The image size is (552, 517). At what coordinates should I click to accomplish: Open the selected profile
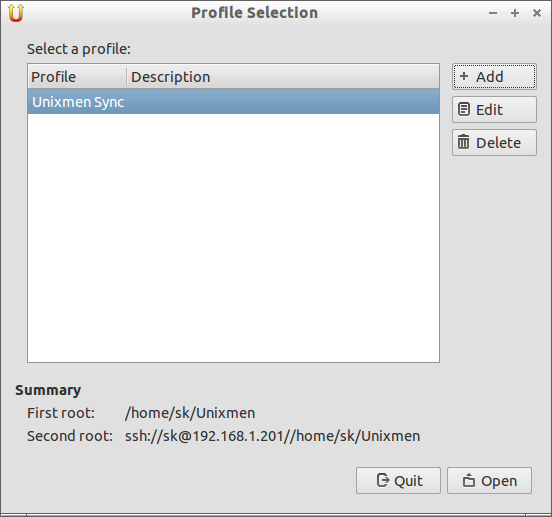[489, 480]
